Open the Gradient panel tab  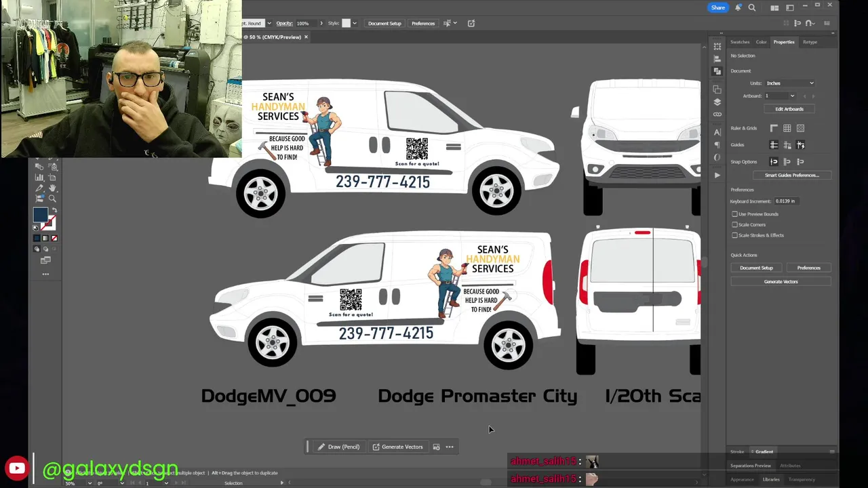pyautogui.click(x=764, y=451)
